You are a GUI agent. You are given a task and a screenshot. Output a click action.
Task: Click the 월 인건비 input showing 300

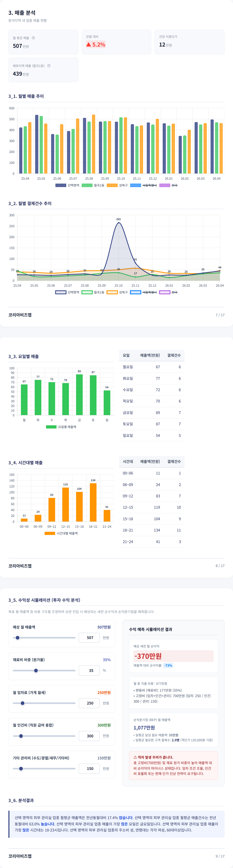[x=89, y=736]
